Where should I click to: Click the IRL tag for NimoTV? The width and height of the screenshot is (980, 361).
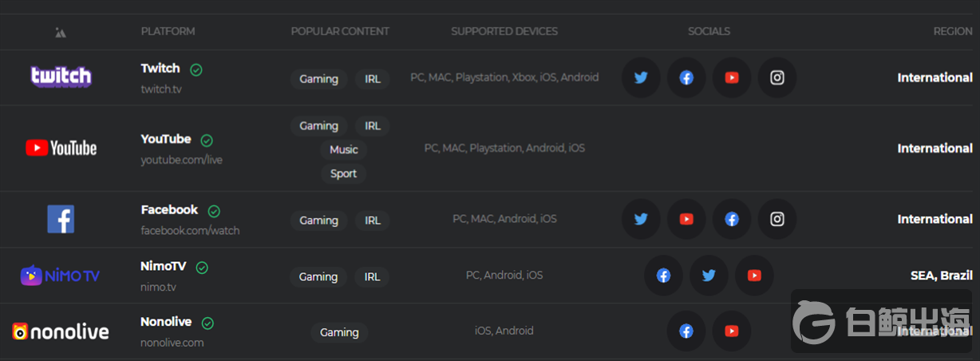coord(373,276)
